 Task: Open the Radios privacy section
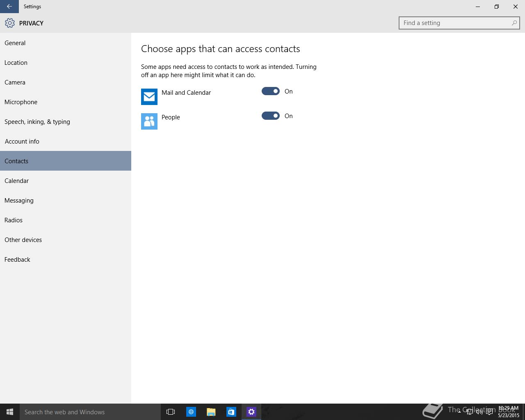point(66,220)
